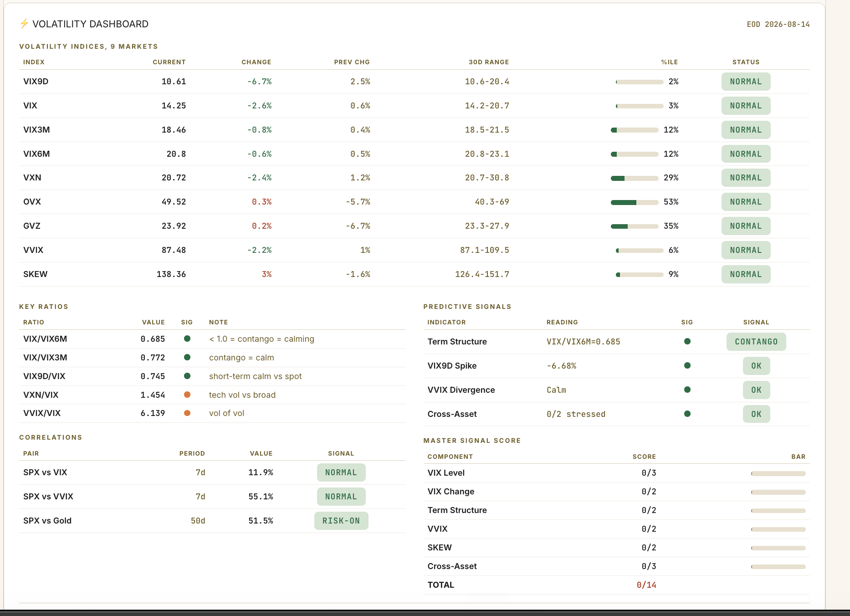The height and width of the screenshot is (616, 850).
Task: Click the INDEX column header
Action: pyautogui.click(x=34, y=62)
